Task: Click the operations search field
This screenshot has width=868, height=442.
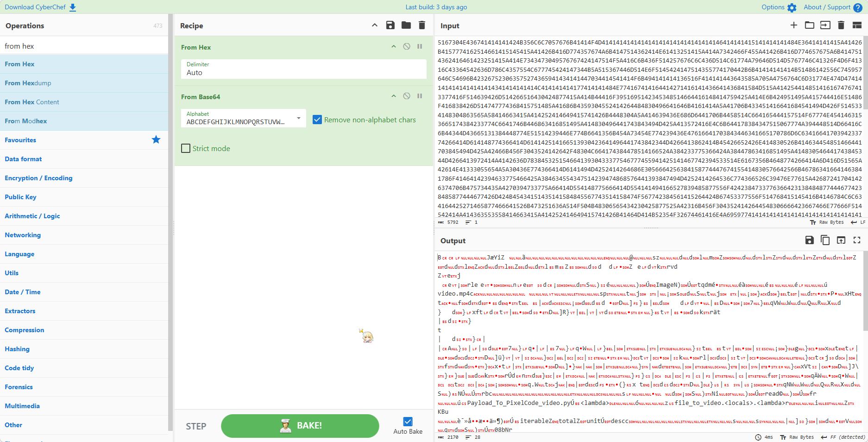Action: click(x=84, y=46)
